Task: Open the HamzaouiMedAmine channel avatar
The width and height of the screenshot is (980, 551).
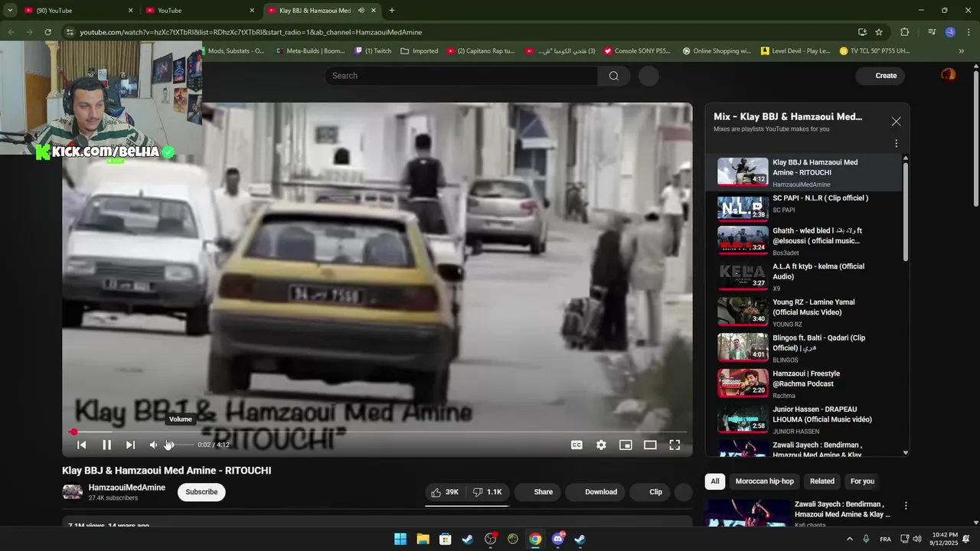Action: coord(72,492)
